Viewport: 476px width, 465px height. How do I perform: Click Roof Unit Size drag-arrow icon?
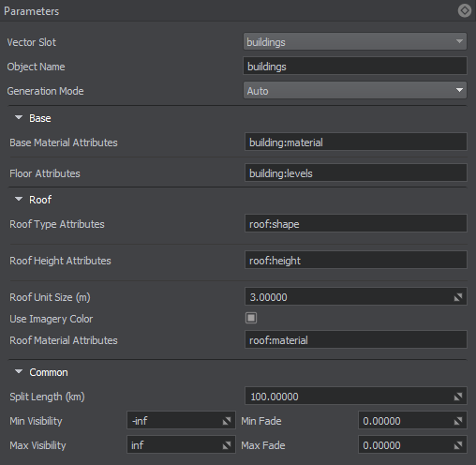click(x=458, y=297)
